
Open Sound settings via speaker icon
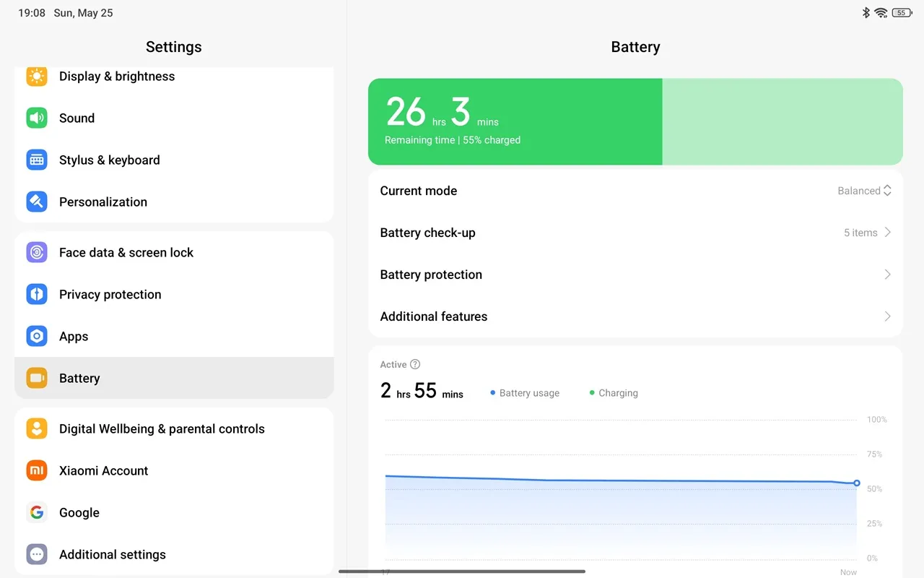(x=37, y=118)
